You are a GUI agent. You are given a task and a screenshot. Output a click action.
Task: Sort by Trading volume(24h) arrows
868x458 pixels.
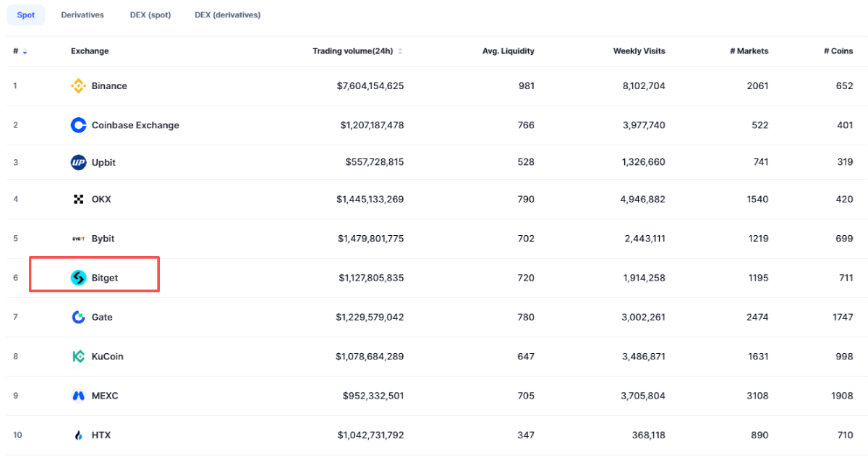[400, 51]
